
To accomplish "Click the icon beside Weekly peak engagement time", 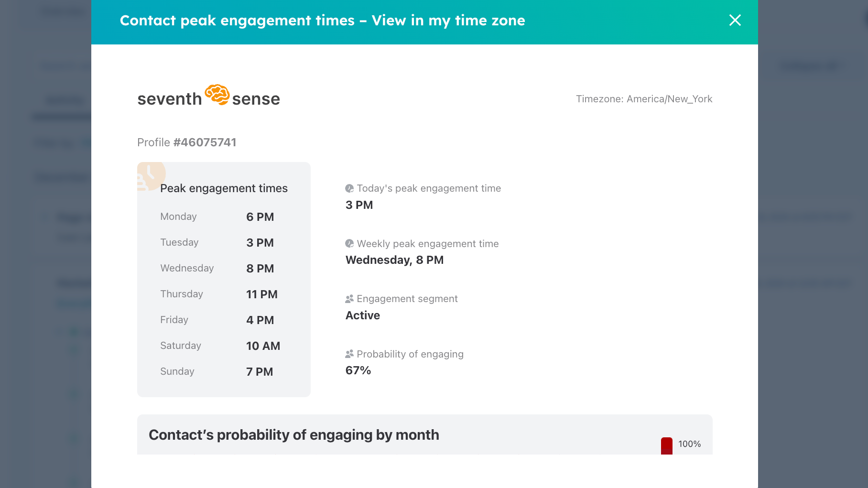I will 349,244.
